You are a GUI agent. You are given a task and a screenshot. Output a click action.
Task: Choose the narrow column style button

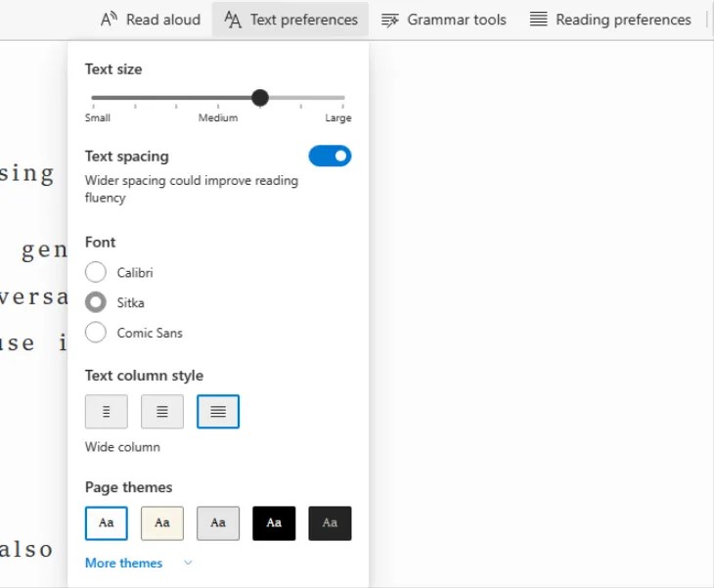coord(106,412)
